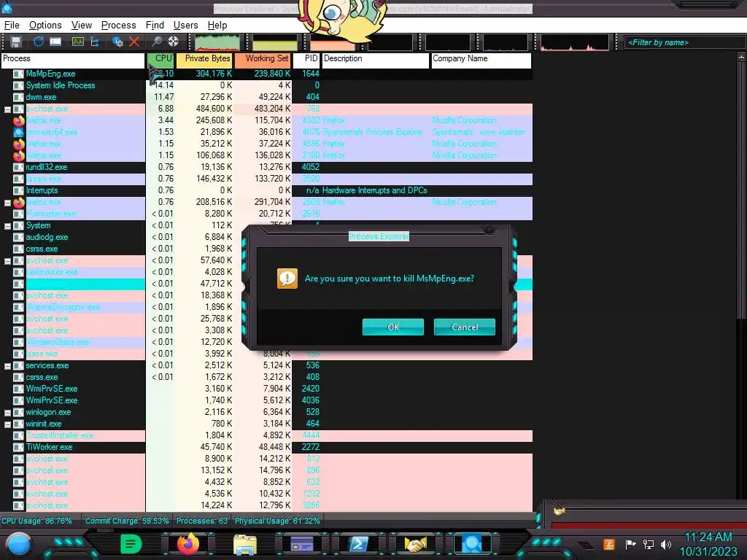Open the Process menu
The width and height of the screenshot is (747, 560).
coord(119,26)
